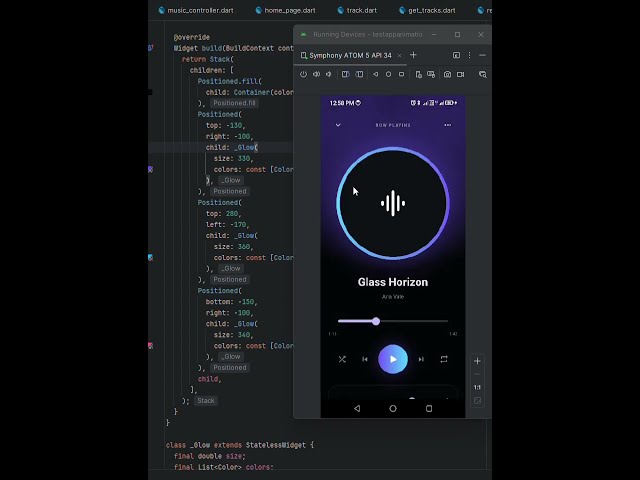Rotate the device left using toolbar icon
The height and width of the screenshot is (480, 640).
click(x=345, y=74)
